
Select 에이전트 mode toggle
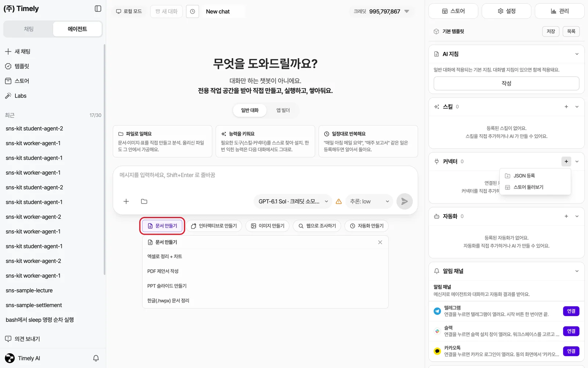click(x=77, y=29)
